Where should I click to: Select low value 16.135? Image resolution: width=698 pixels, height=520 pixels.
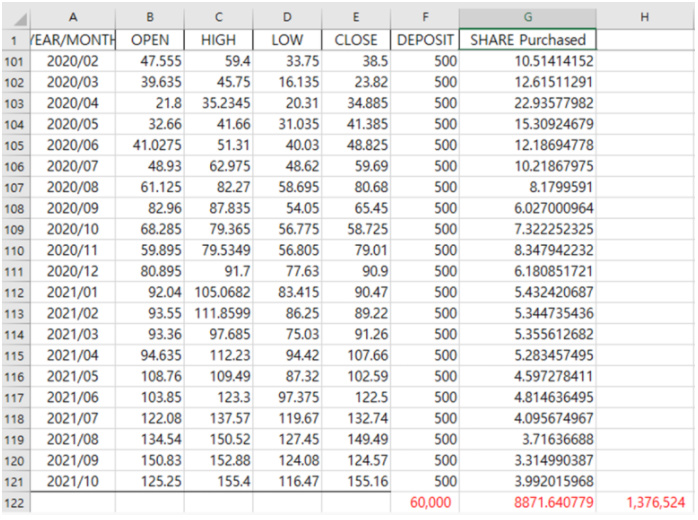[287, 82]
